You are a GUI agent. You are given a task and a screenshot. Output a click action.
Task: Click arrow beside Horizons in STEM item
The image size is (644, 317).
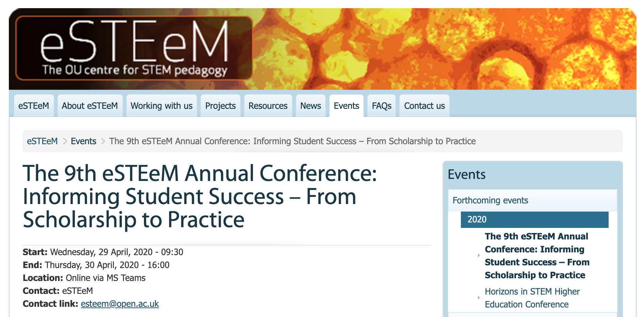(x=479, y=298)
